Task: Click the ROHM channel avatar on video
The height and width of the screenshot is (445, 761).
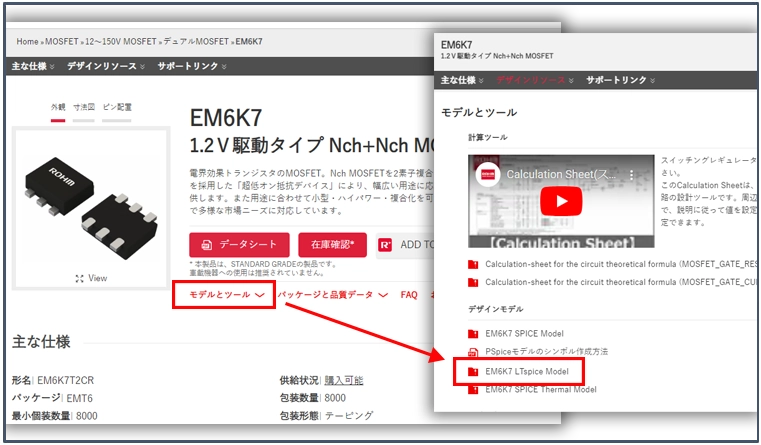Action: (x=488, y=175)
